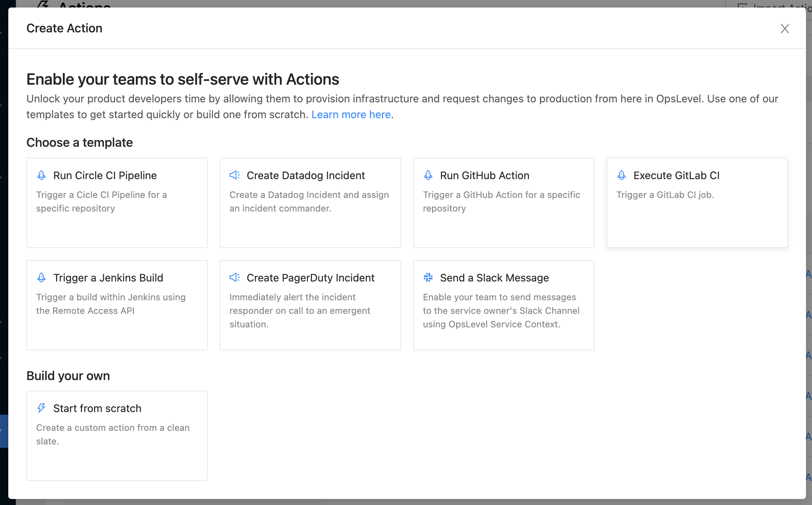The height and width of the screenshot is (505, 812).
Task: Click the megaphone icon on Create Datadog Incident
Action: [x=235, y=175]
